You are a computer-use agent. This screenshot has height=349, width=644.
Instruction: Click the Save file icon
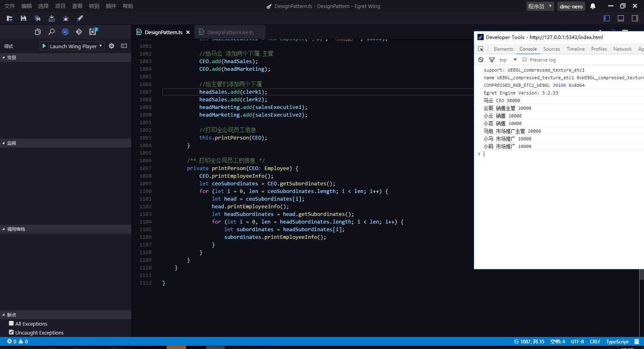[x=23, y=18]
